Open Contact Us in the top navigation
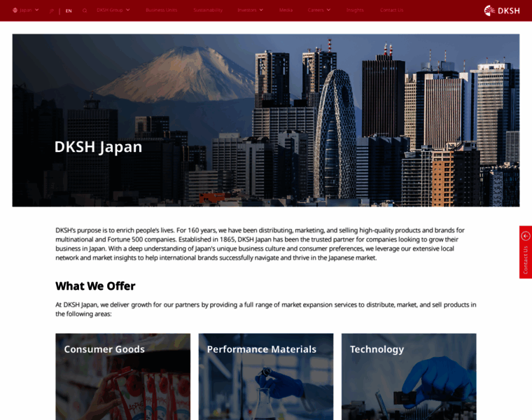This screenshot has height=420, width=532. tap(392, 10)
